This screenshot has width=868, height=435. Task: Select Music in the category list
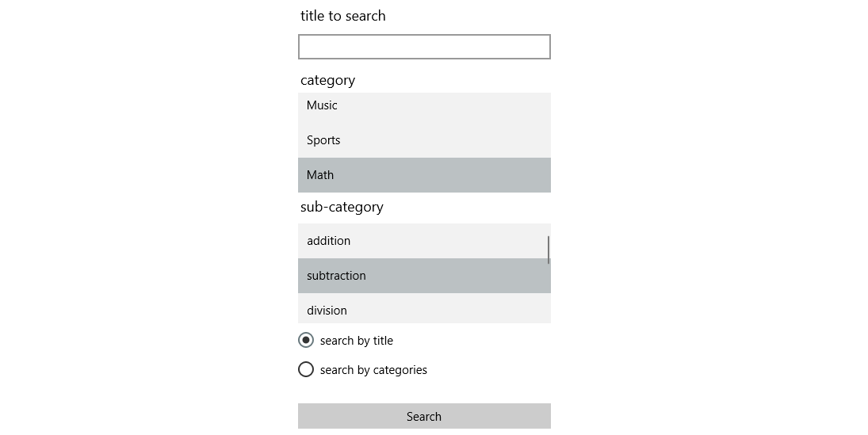click(424, 105)
